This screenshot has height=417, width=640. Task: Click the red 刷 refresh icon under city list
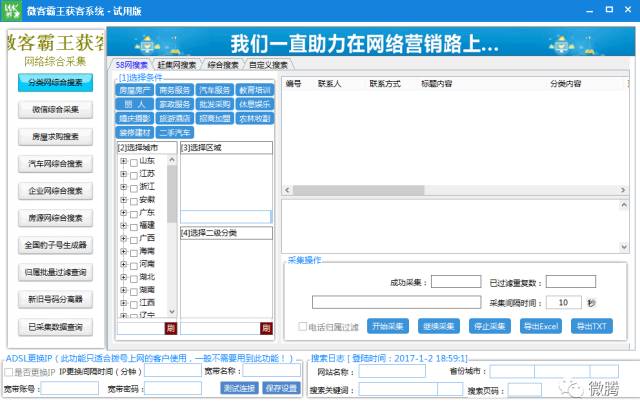[x=171, y=328]
